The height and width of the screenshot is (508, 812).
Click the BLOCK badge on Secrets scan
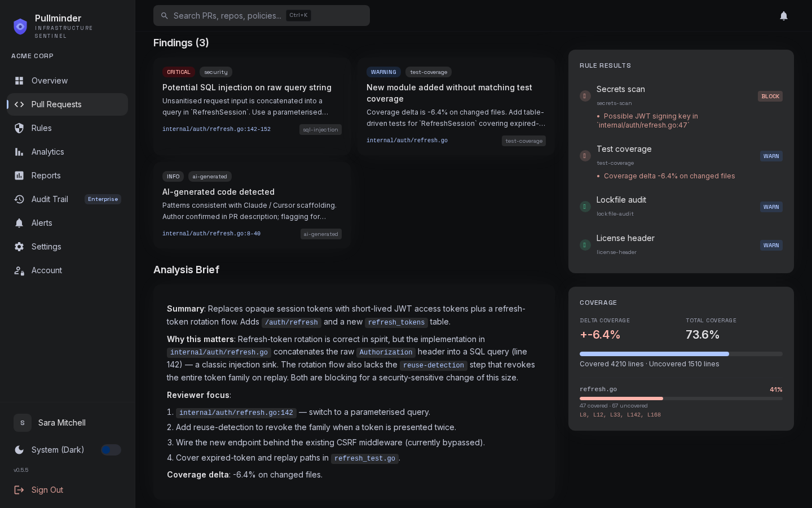770,97
